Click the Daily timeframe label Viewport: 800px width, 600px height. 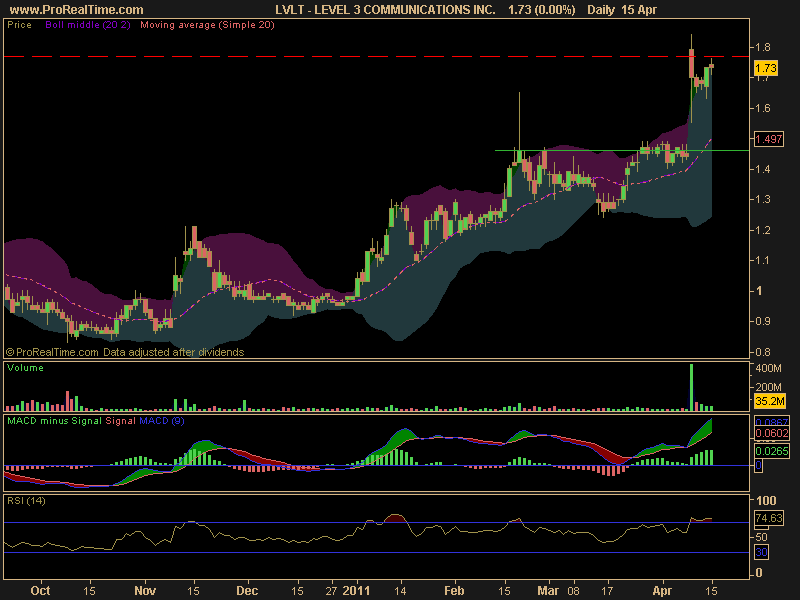click(x=601, y=10)
